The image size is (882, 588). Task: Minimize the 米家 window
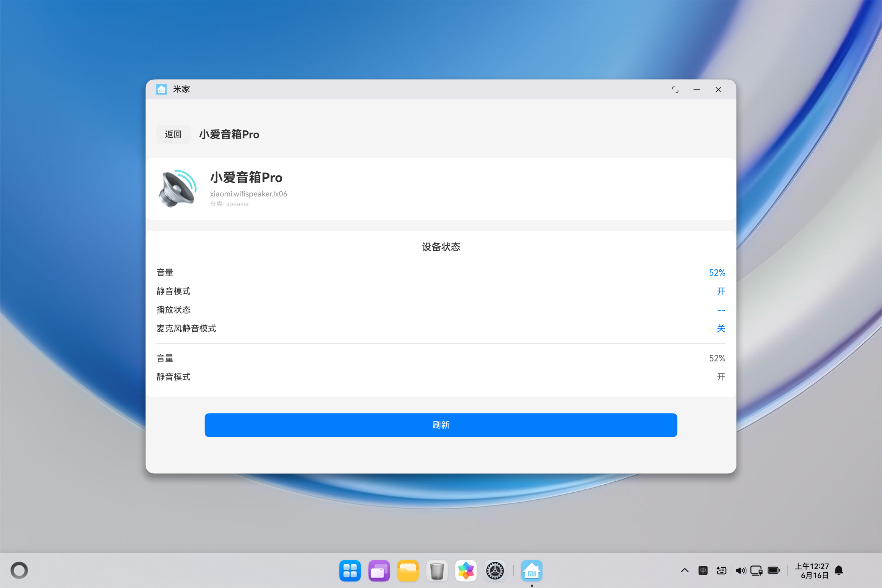pos(697,90)
